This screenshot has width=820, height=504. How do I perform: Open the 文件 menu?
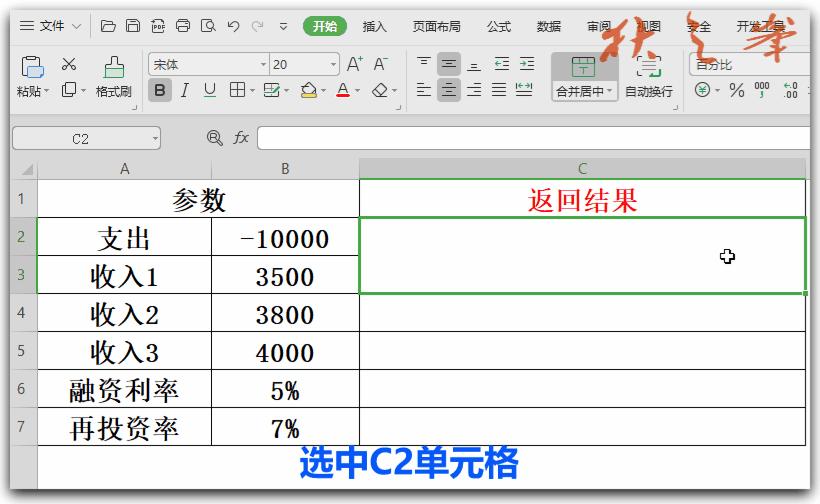[50, 26]
